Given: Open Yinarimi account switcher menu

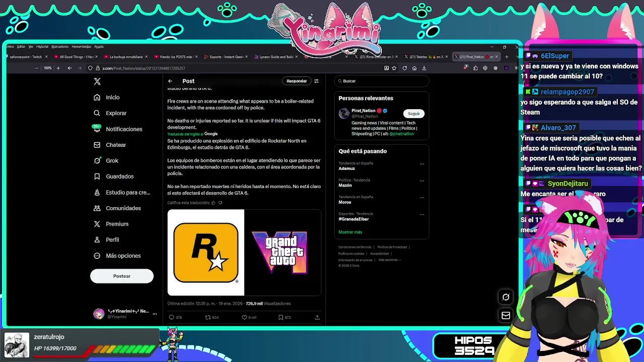Looking at the screenshot, I should point(125,314).
